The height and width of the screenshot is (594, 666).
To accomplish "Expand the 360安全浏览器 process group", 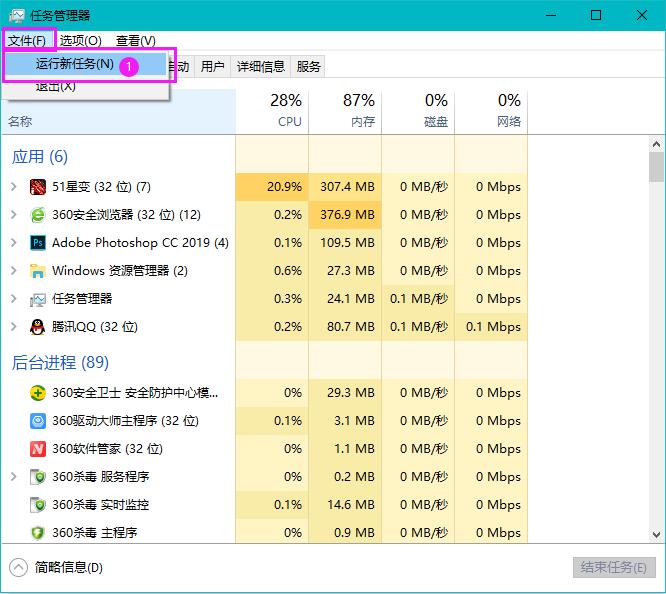I will [14, 215].
